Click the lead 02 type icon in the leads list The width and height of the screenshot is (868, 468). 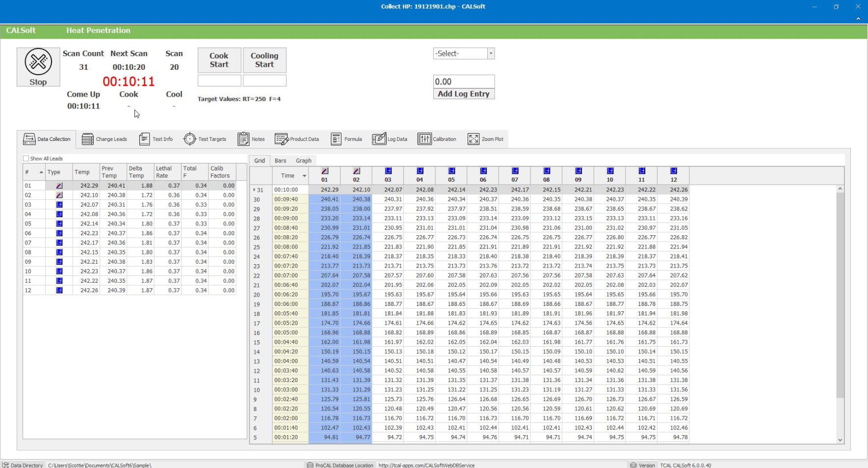click(59, 195)
